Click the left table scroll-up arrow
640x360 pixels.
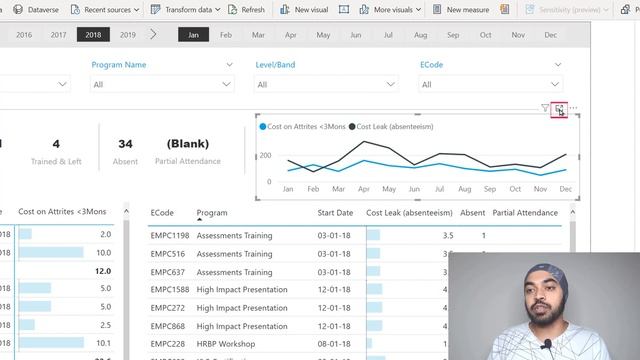click(x=126, y=211)
